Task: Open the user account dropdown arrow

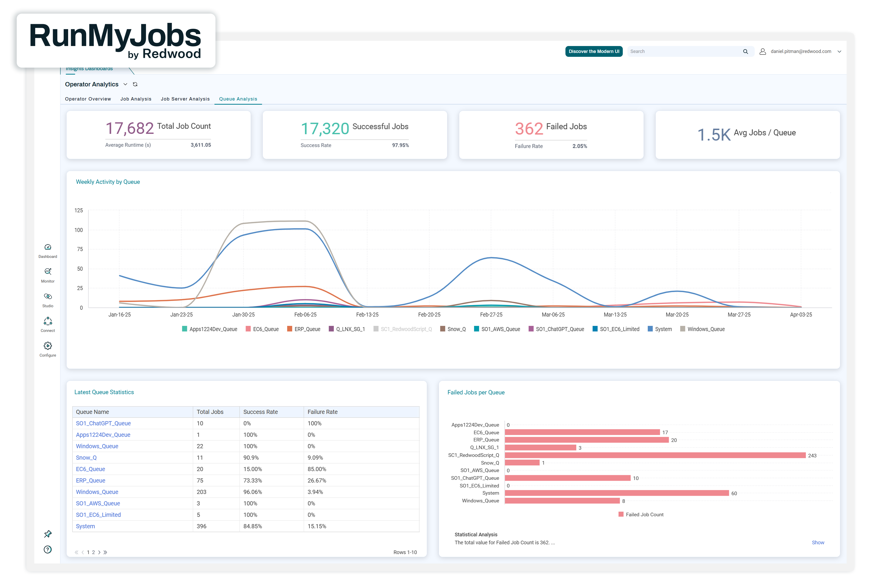Action: (x=839, y=52)
